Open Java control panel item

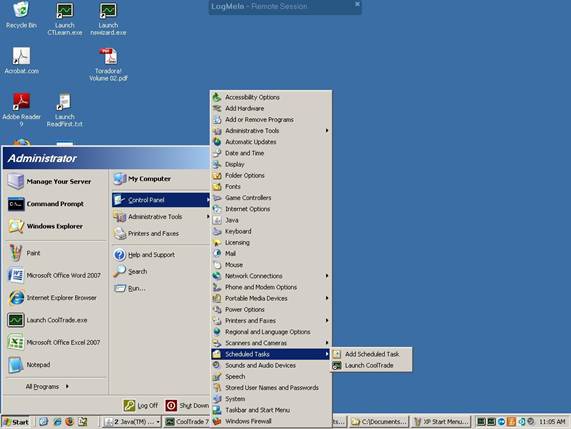tap(271, 220)
